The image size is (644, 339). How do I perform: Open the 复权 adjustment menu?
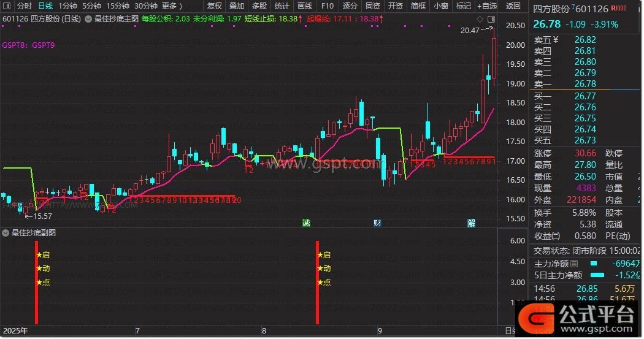215,6
